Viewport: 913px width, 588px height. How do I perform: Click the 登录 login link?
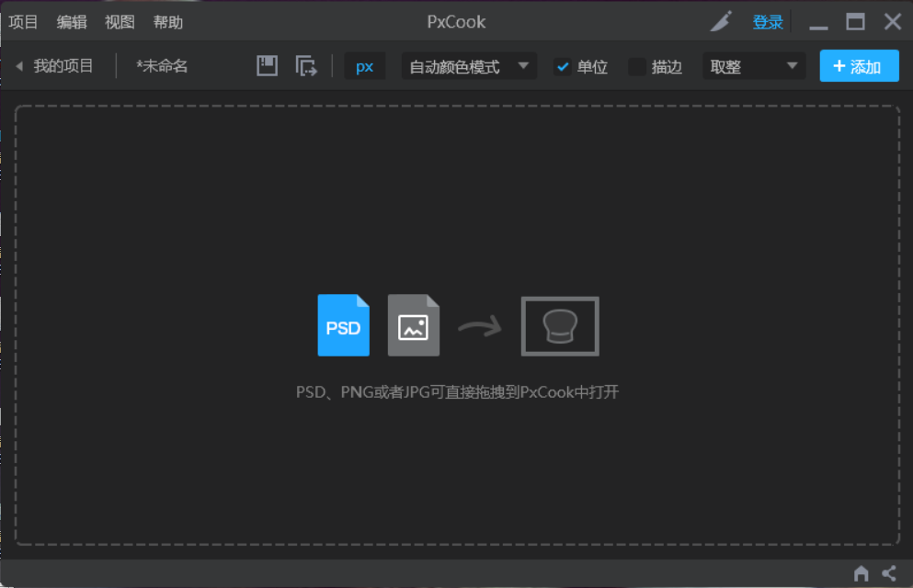tap(768, 22)
